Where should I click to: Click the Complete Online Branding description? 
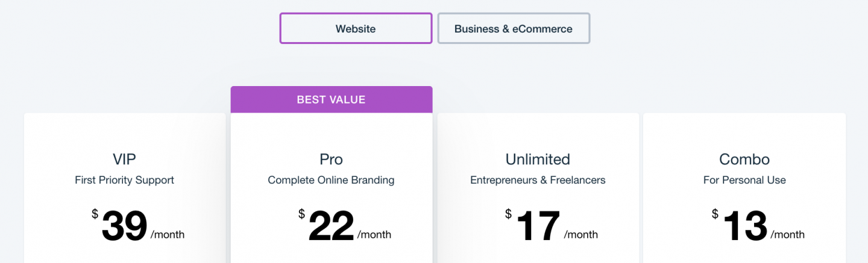[331, 180]
